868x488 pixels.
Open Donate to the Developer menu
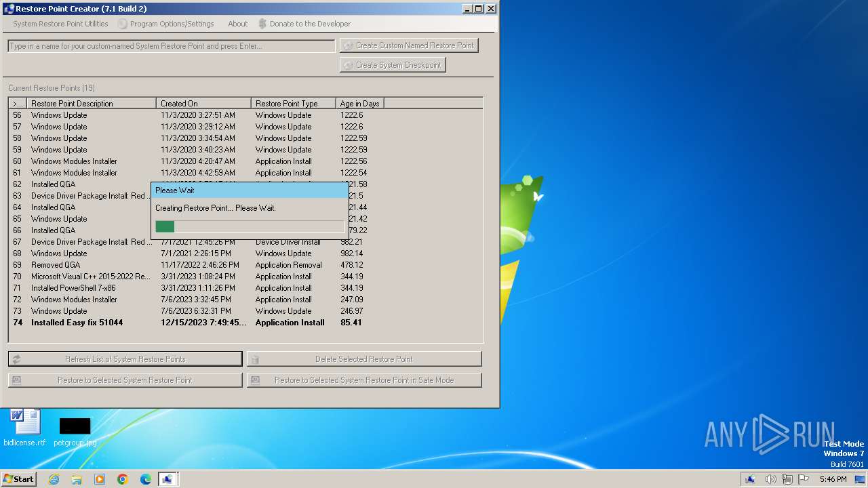(304, 24)
